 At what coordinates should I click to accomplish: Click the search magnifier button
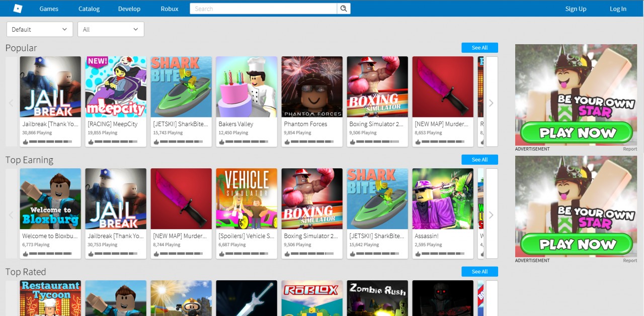(x=344, y=9)
